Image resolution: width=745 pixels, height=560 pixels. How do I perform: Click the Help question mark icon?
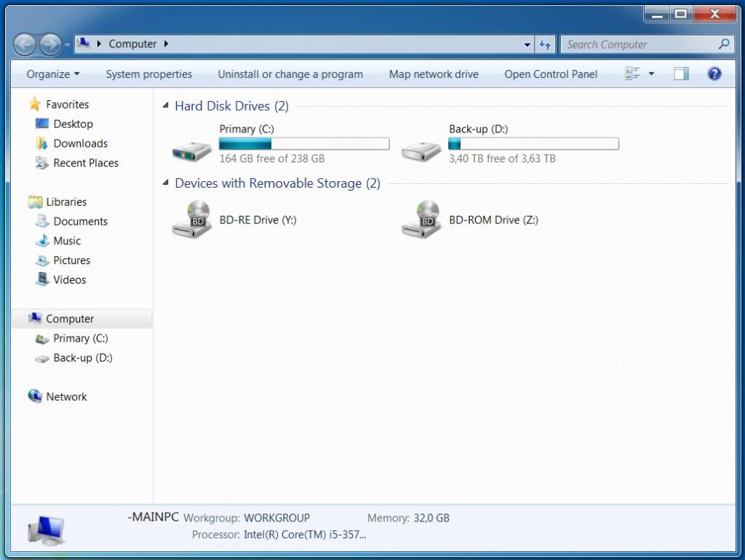pyautogui.click(x=714, y=73)
